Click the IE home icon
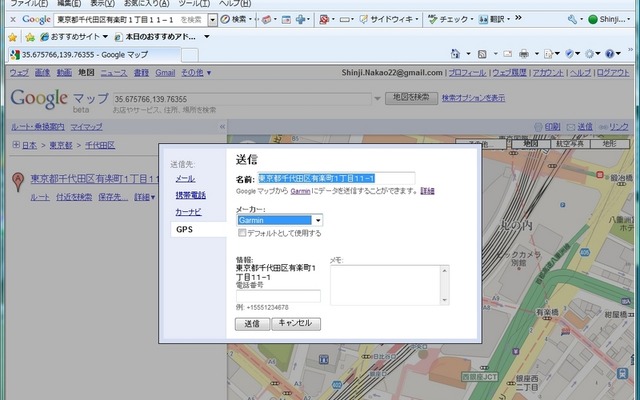This screenshot has width=640, height=400. click(x=455, y=53)
